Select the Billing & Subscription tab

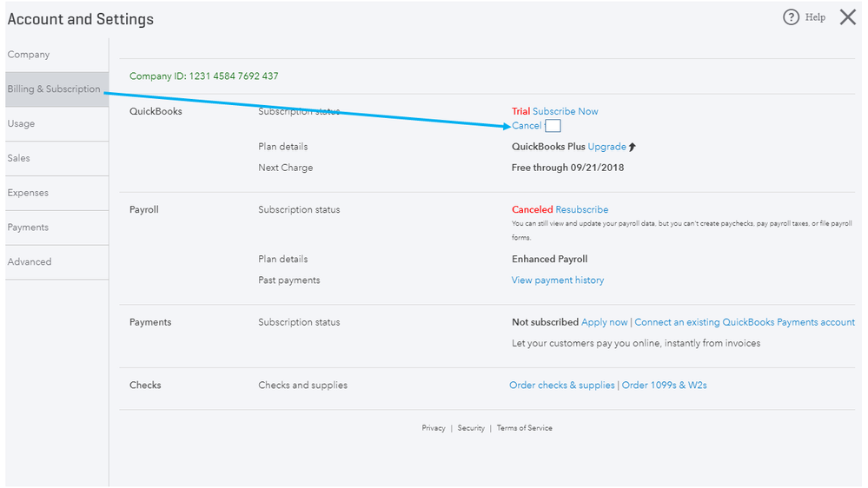[54, 89]
